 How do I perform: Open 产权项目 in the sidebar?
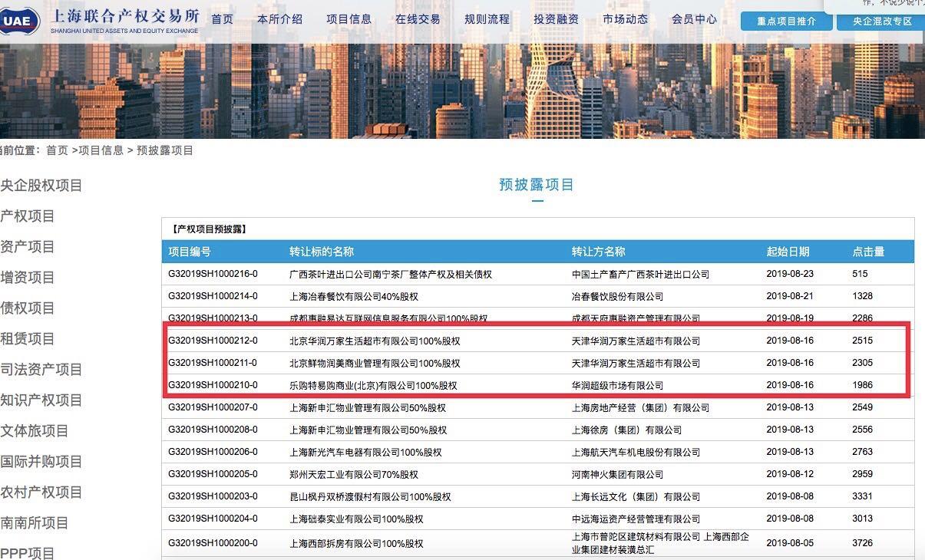[x=28, y=216]
